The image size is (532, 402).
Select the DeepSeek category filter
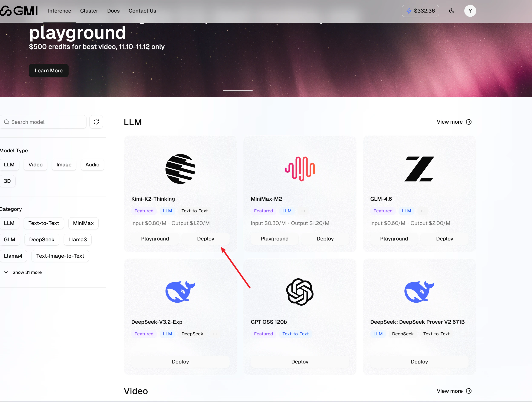42,240
